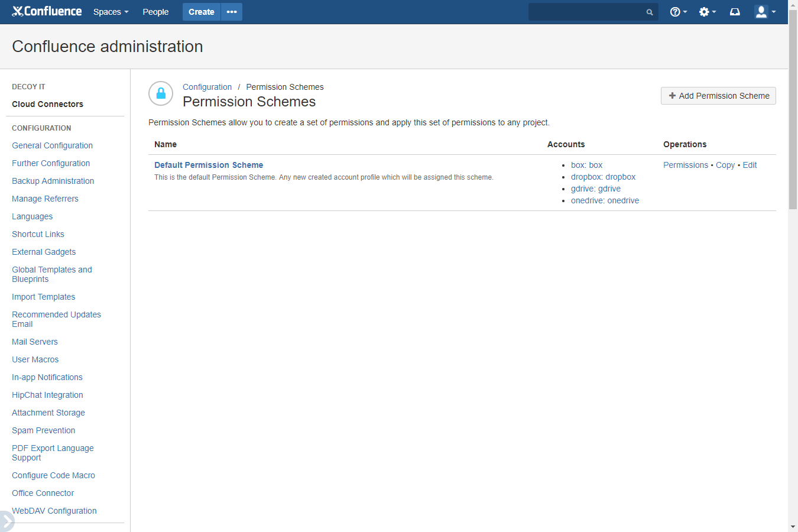798x532 pixels.
Task: Click the Operations column header
Action: (685, 144)
